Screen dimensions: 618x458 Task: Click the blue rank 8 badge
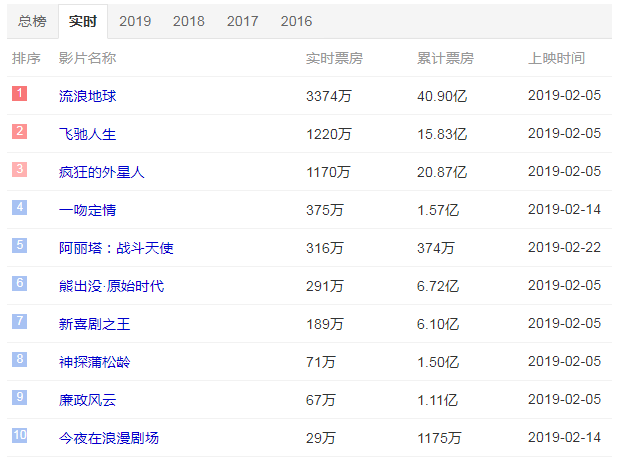click(x=19, y=359)
